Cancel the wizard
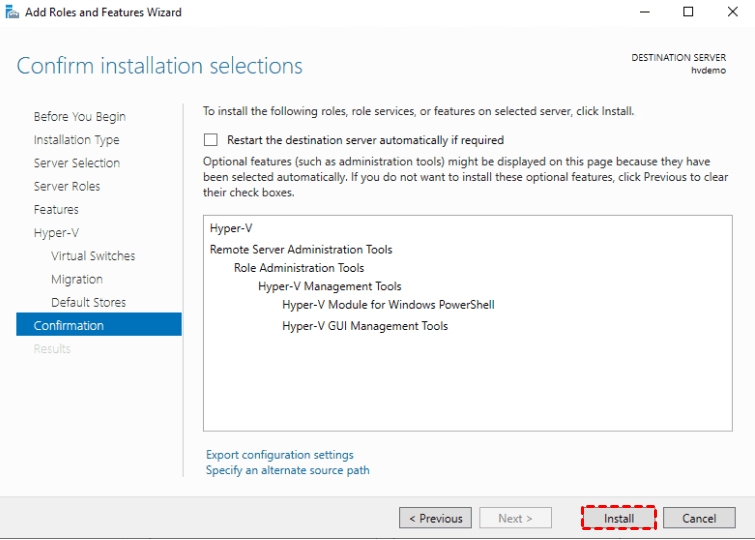The image size is (755, 540). [699, 518]
